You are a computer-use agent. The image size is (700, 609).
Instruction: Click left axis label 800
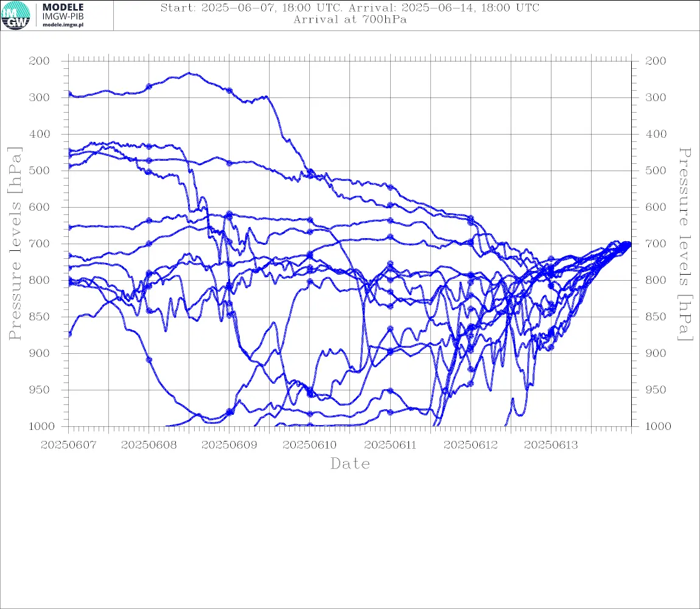click(39, 280)
